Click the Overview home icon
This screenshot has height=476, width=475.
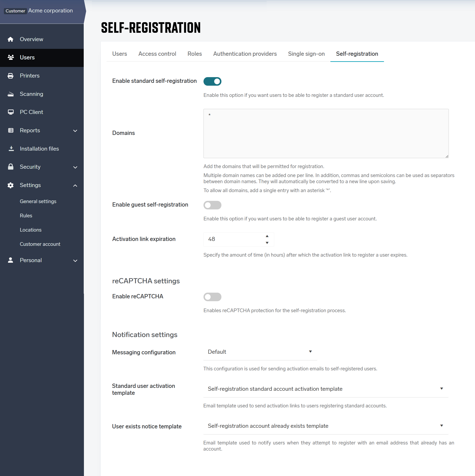10,39
